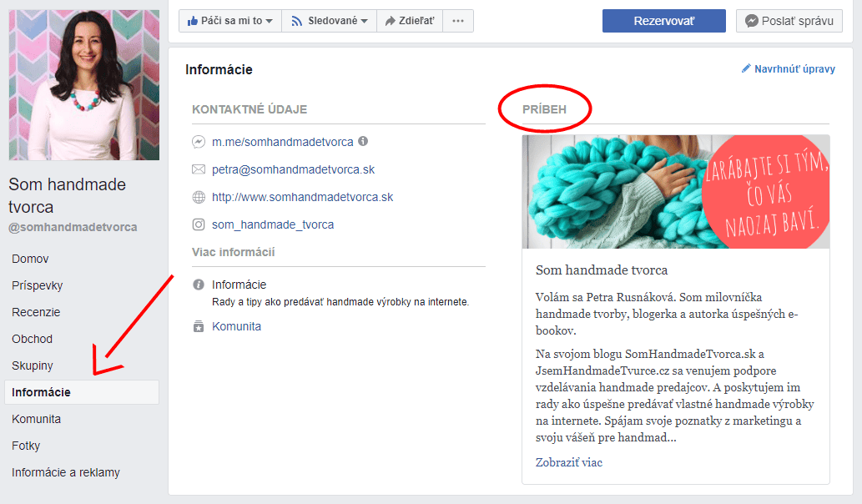Open Recenzie in the sidebar
This screenshot has width=862, height=504.
pyautogui.click(x=36, y=312)
